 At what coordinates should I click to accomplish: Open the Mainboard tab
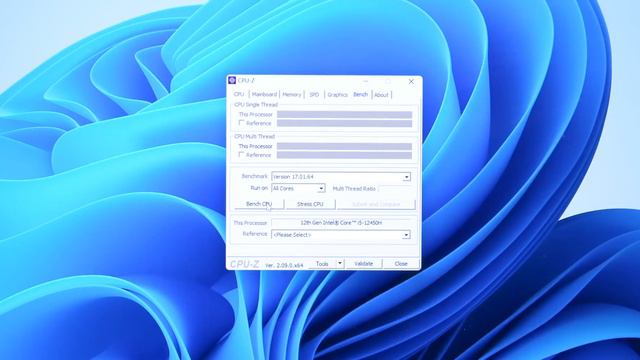(264, 95)
